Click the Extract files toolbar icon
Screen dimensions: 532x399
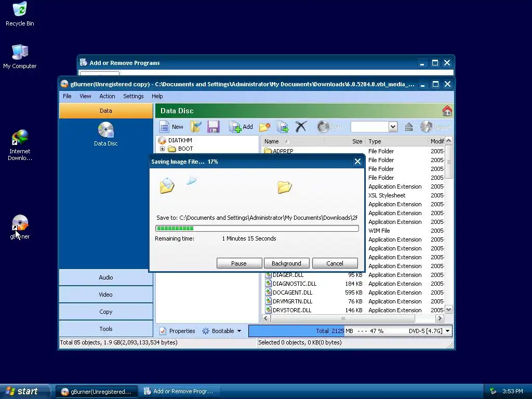(283, 127)
